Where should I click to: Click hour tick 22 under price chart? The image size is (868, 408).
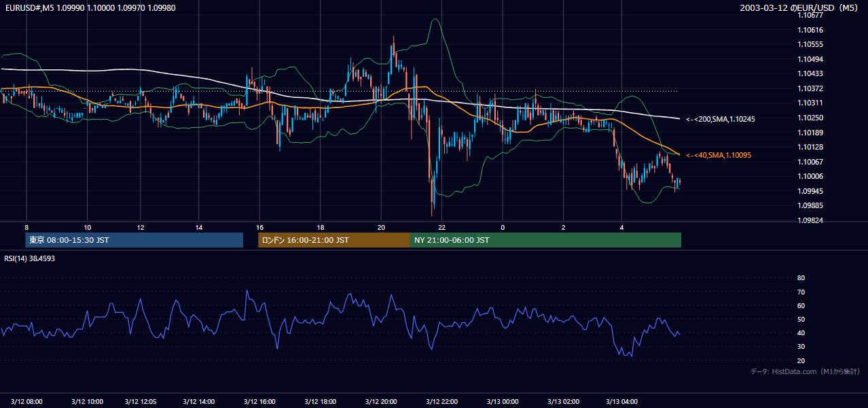(x=441, y=227)
